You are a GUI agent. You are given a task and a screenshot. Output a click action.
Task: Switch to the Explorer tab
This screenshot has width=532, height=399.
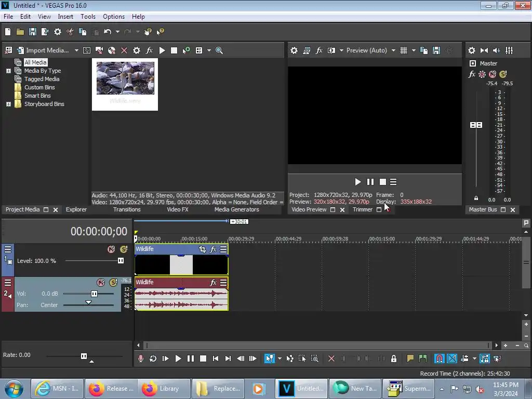click(x=76, y=210)
